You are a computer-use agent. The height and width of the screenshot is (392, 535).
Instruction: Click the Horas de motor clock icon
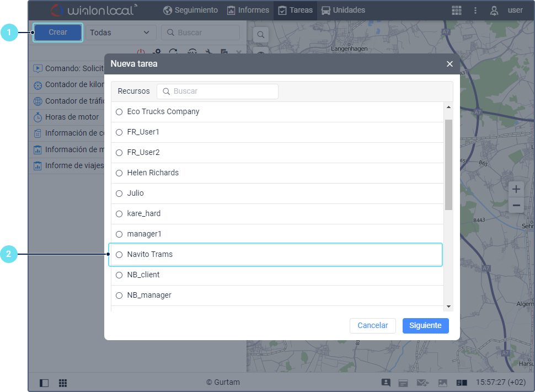point(38,117)
